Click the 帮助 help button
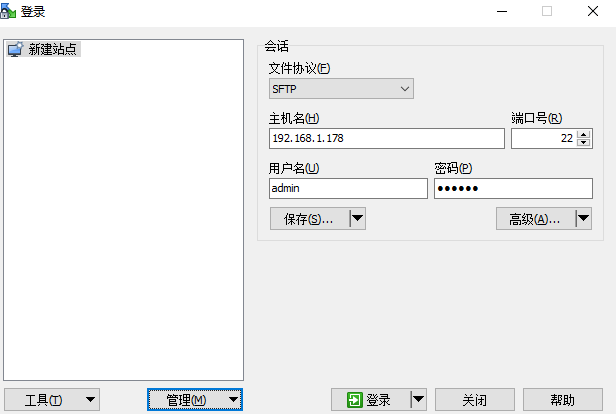616x414 pixels. click(x=563, y=400)
